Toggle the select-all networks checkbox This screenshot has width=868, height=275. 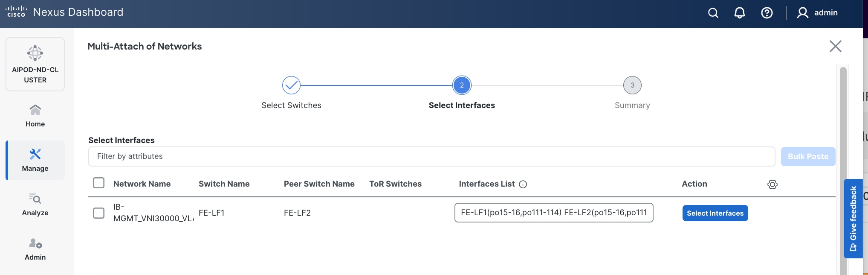[98, 183]
